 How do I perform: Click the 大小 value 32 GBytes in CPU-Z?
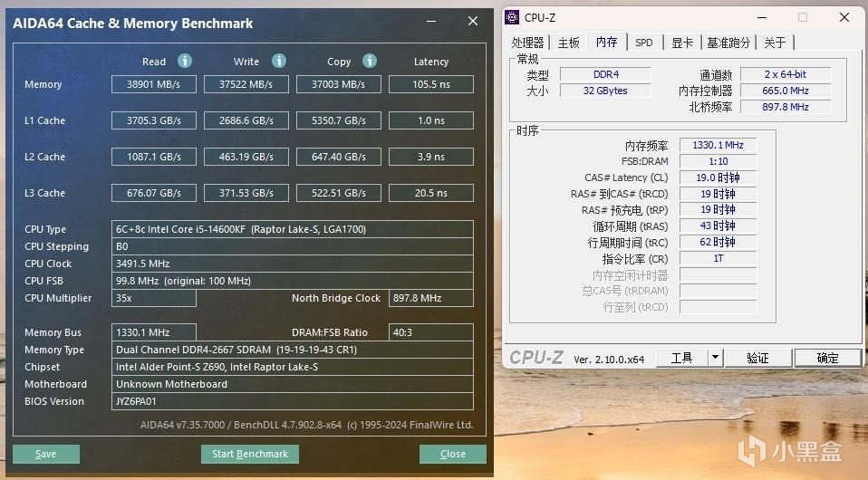coord(605,91)
